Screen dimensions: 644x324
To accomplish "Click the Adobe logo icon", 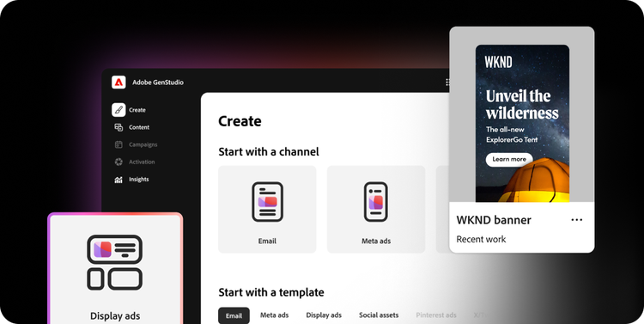I will [x=118, y=83].
